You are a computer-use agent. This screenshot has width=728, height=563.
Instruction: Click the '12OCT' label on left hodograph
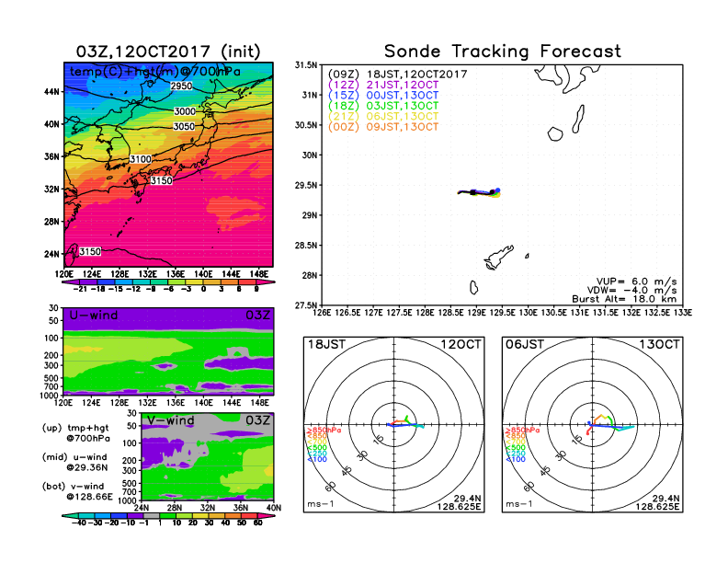(461, 344)
